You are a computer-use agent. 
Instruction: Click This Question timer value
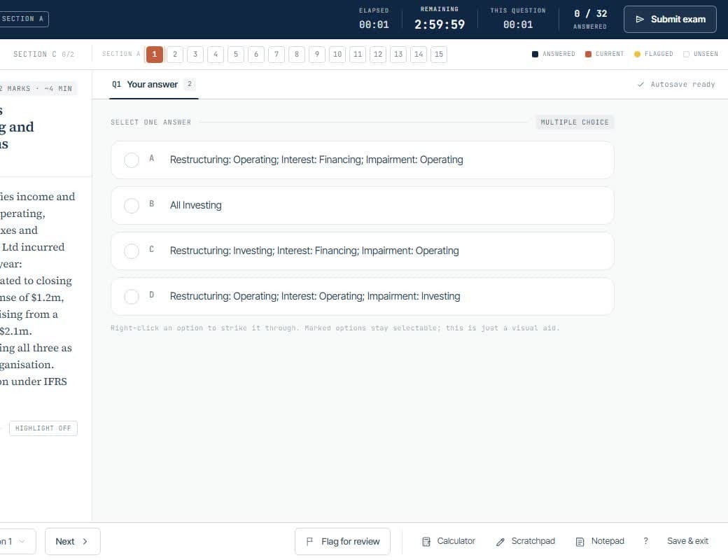pos(518,24)
